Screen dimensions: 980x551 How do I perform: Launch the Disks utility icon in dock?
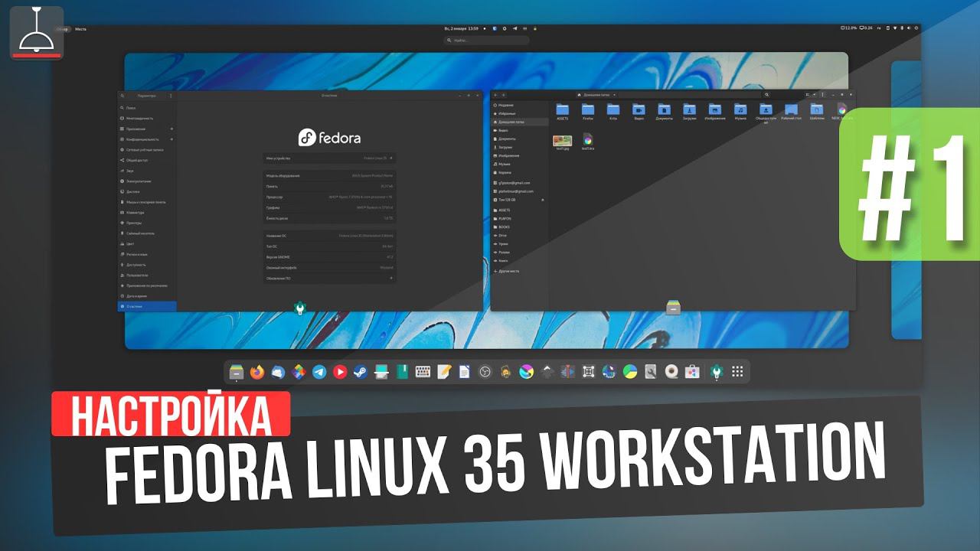pyautogui.click(x=650, y=372)
